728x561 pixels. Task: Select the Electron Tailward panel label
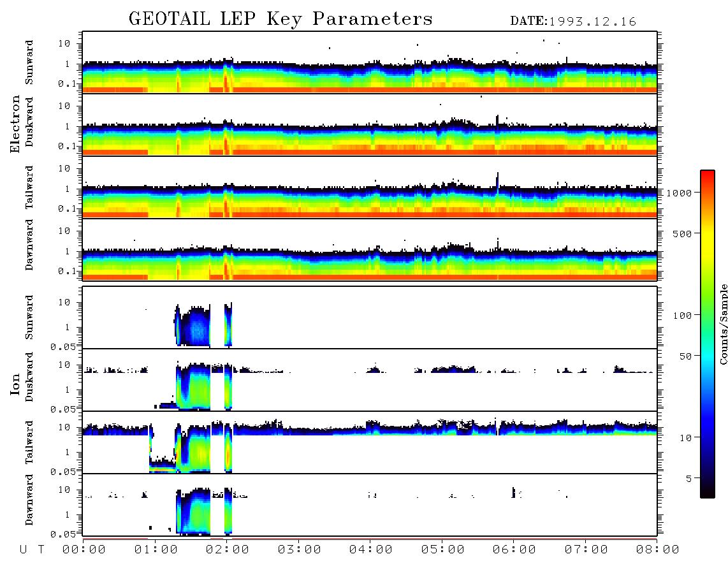[x=29, y=187]
